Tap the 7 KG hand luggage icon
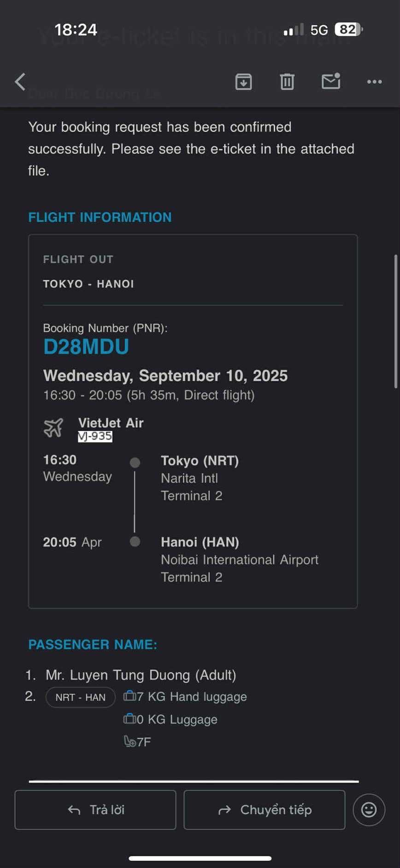 [129, 696]
